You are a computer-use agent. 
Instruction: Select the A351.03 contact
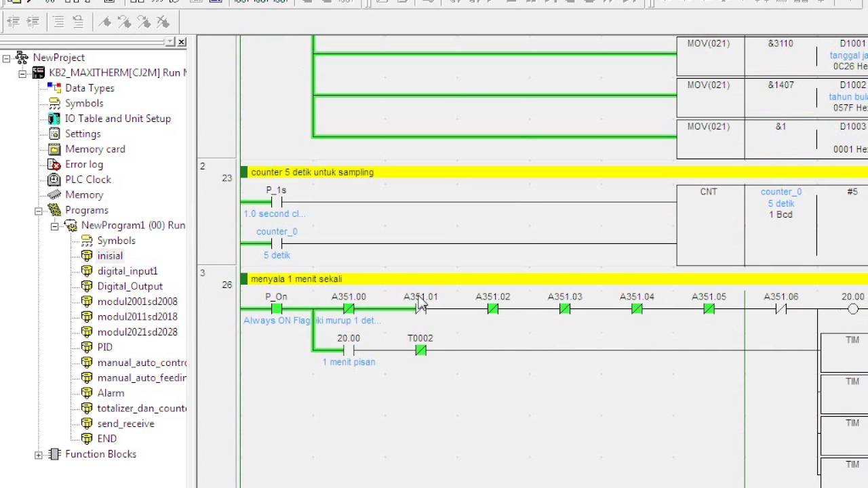565,309
